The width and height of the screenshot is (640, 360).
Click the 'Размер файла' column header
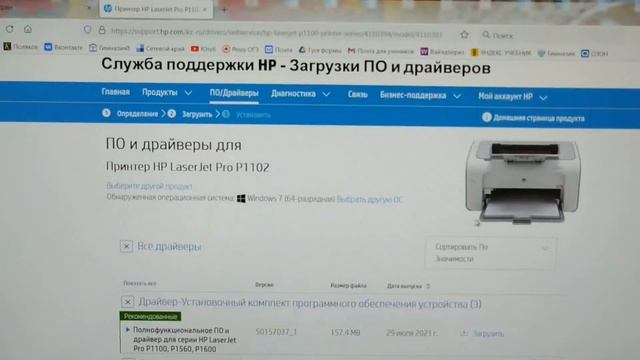point(348,286)
